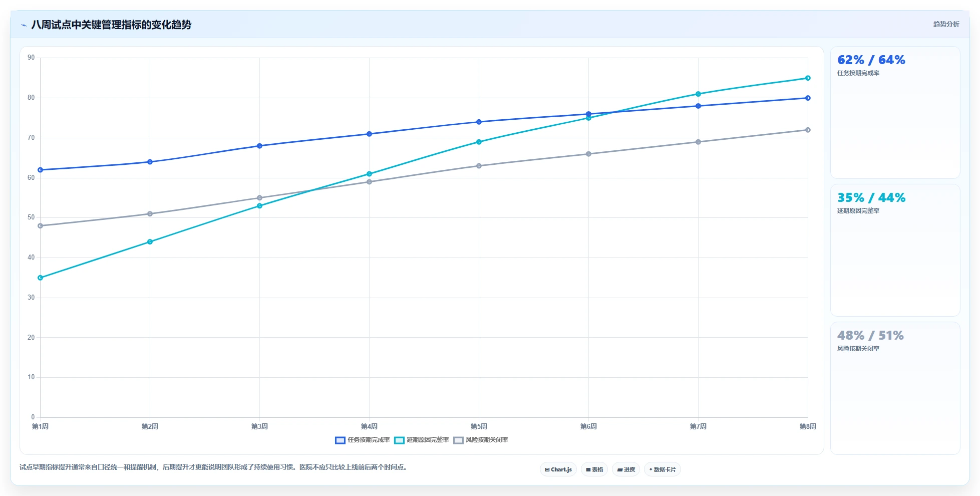The height and width of the screenshot is (496, 980).
Task: Click the cyan 延期原因完整率 point at 第1周
Action: click(40, 278)
